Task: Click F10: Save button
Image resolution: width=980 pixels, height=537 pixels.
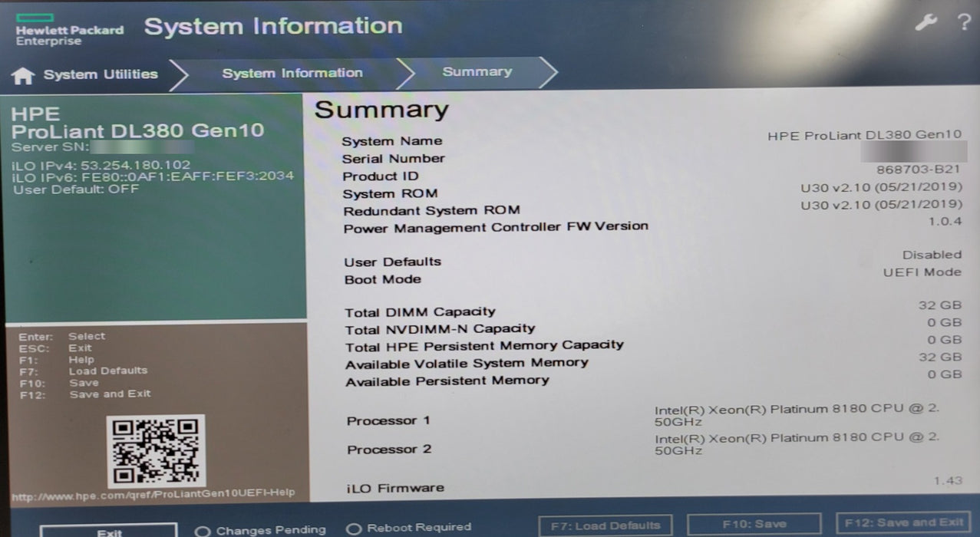Action: coord(754,524)
